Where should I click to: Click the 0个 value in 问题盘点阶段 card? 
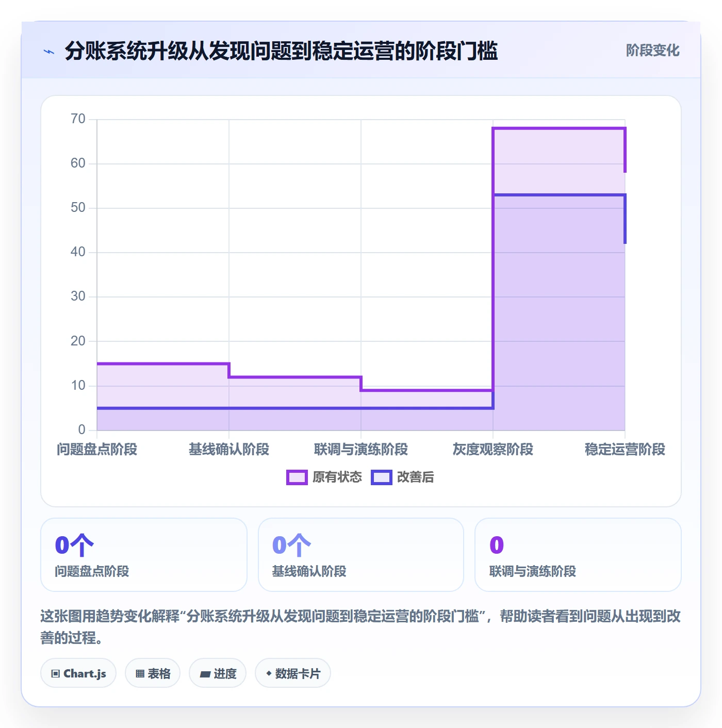74,545
